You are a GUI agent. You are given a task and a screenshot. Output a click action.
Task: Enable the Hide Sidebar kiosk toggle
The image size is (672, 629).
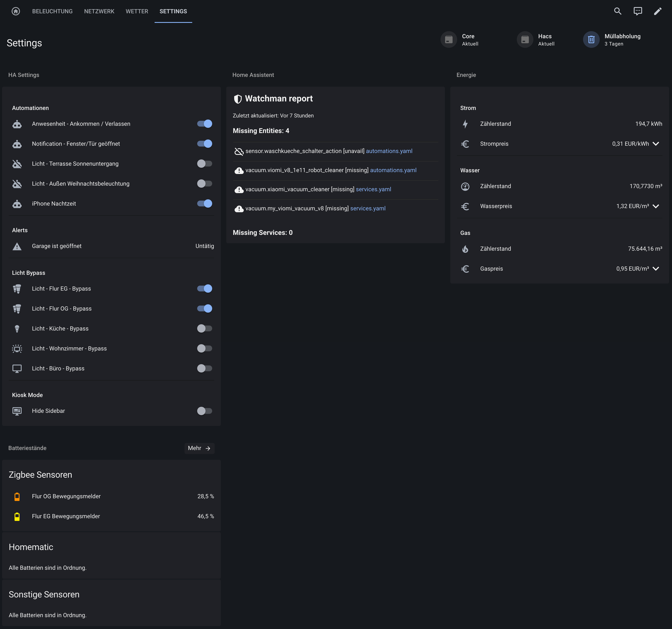pos(204,411)
